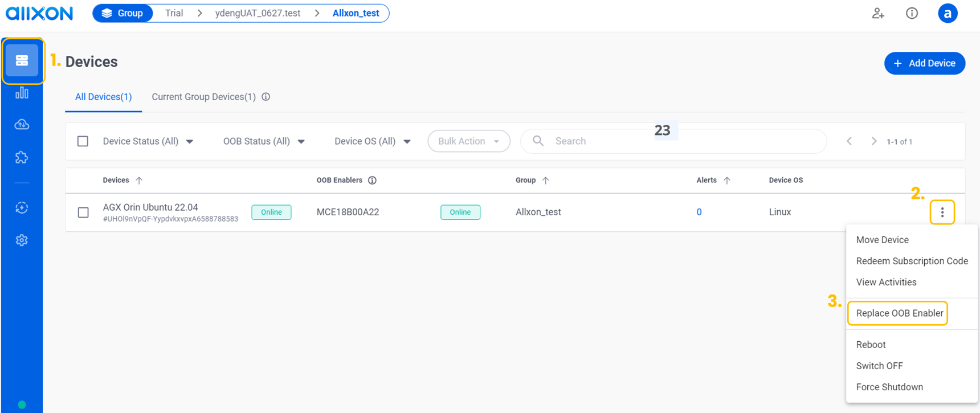Expand the OOB Status filter dropdown
Screen dimensions: 980x413
click(263, 141)
